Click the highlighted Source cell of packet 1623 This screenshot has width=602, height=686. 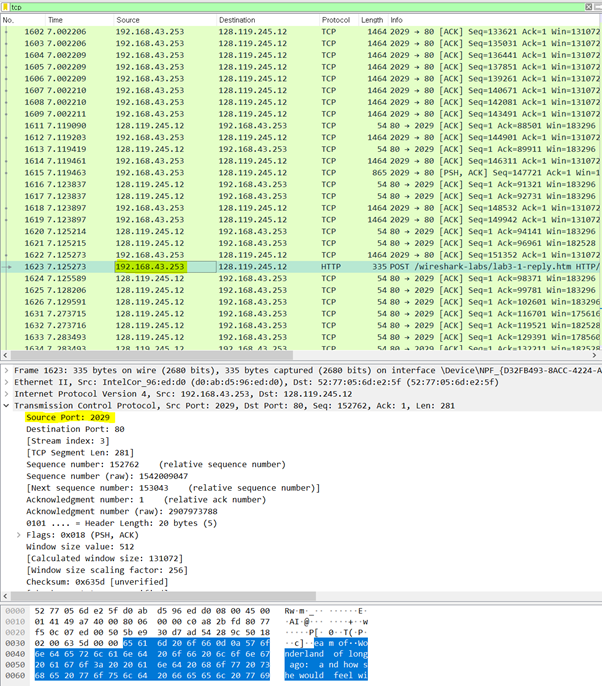[x=165, y=267]
